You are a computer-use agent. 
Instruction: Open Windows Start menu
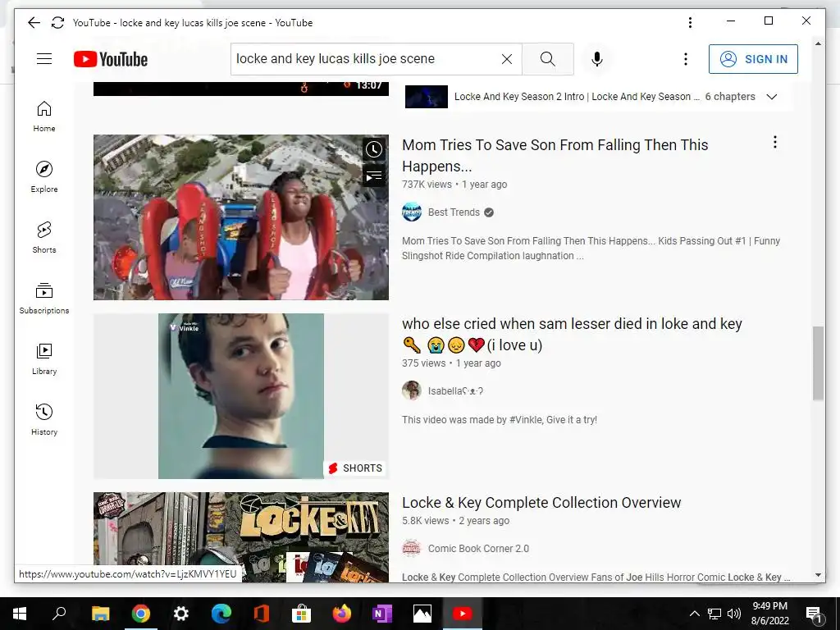20,614
